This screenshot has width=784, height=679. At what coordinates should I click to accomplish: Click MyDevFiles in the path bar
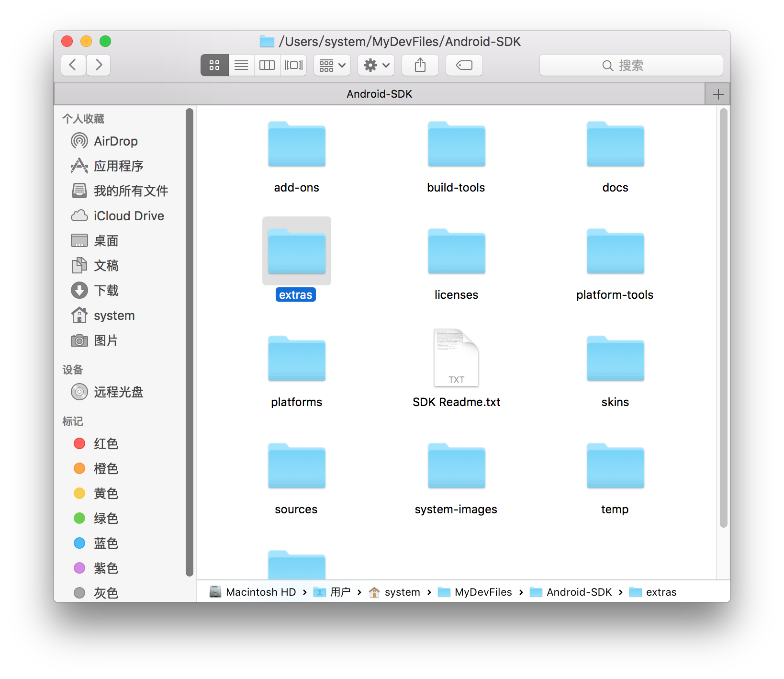click(475, 592)
